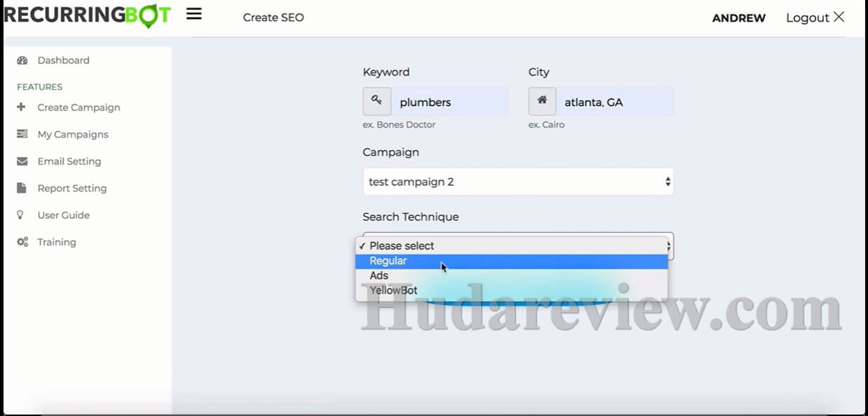The image size is (868, 416).
Task: Select YellowBot search technique
Action: pyautogui.click(x=512, y=290)
